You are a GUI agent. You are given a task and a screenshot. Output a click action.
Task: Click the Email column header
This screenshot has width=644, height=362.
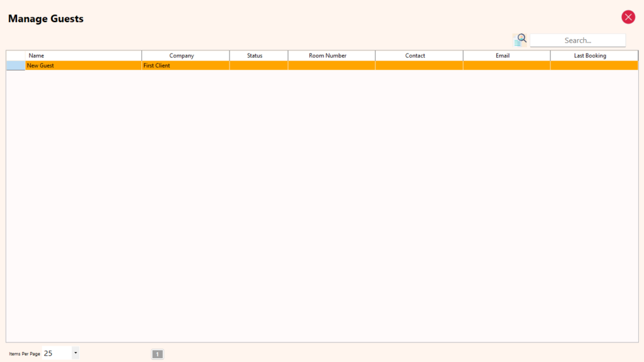pos(506,55)
